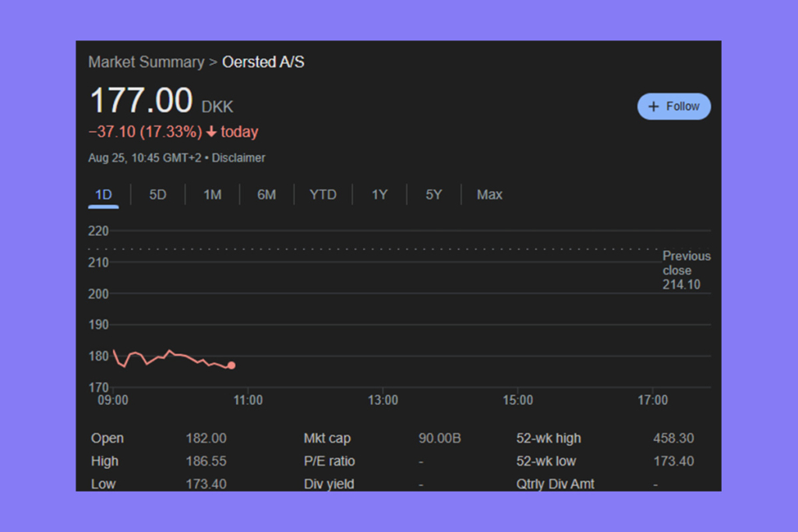The height and width of the screenshot is (532, 798).
Task: Click the Previous close 214.10 label
Action: point(686,270)
